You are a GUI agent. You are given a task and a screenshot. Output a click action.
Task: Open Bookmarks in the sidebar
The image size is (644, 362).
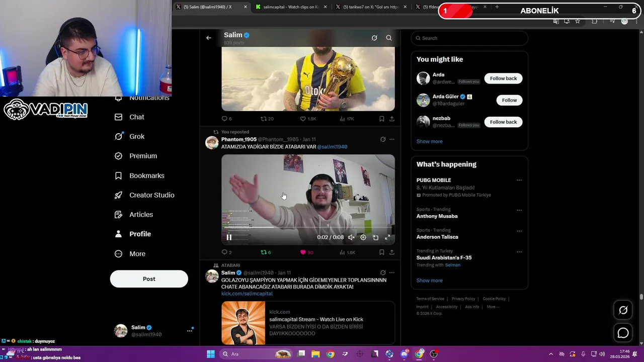(x=139, y=175)
